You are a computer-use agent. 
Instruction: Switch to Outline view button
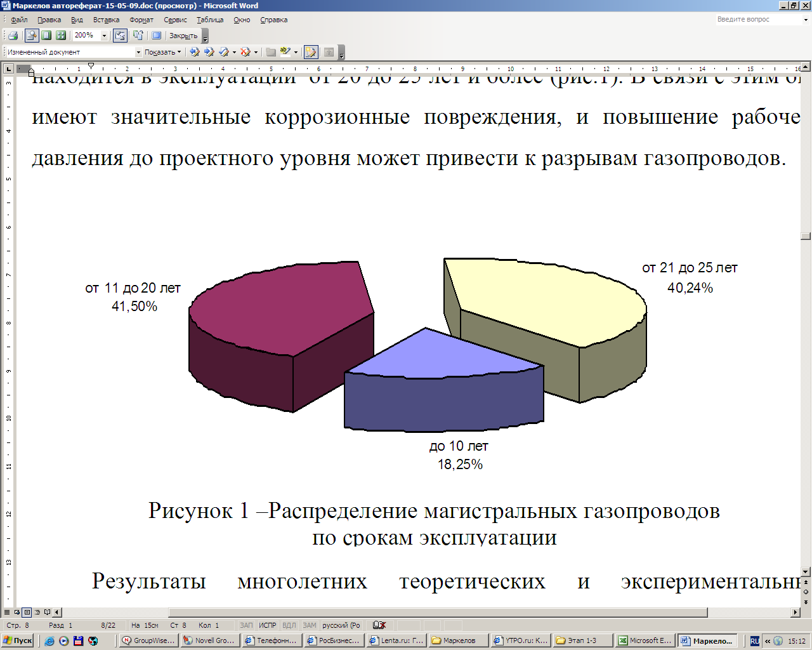(37, 613)
